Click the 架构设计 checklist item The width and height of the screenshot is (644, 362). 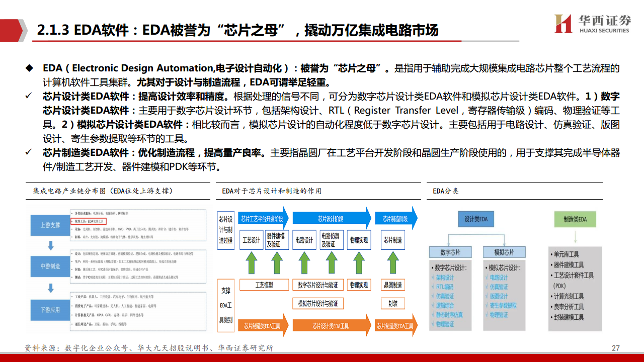tap(443, 278)
